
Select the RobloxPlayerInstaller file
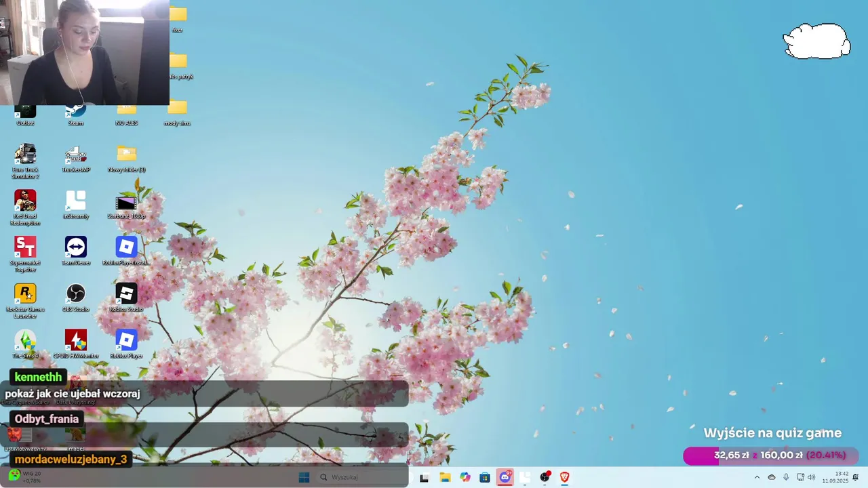[x=126, y=251]
